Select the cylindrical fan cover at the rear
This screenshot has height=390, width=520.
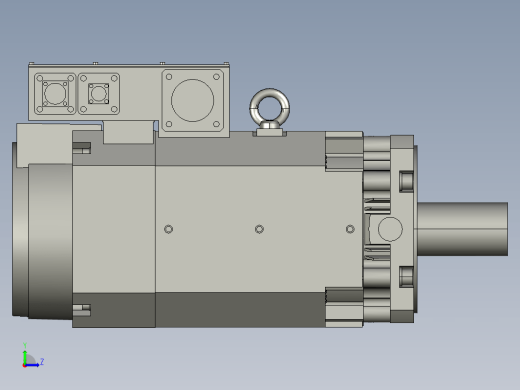coord(50,241)
